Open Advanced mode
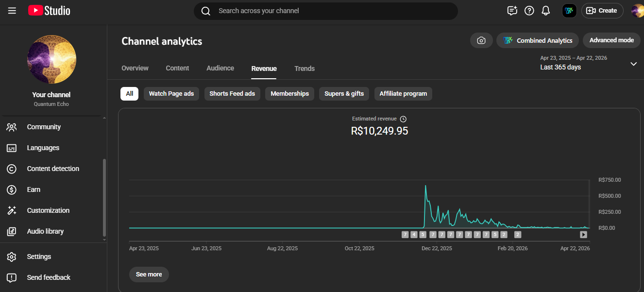 [611, 40]
